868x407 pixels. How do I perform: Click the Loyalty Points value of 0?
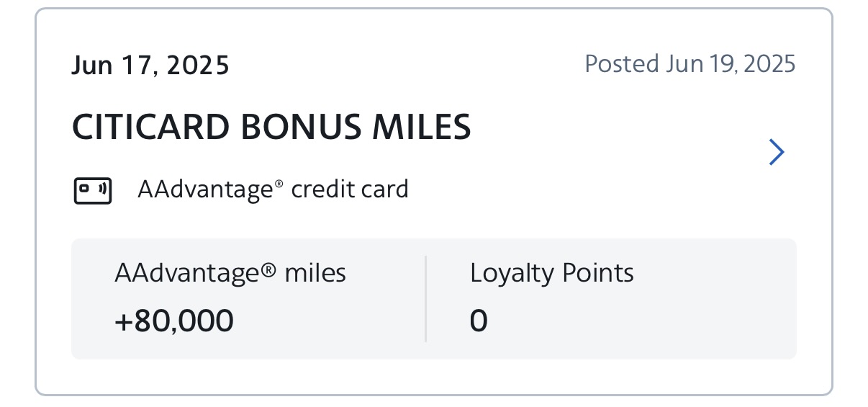pyautogui.click(x=479, y=321)
